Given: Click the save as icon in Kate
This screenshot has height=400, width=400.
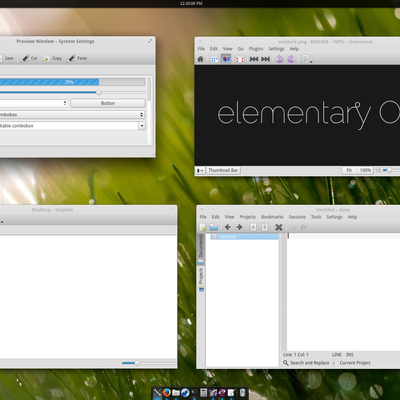Looking at the screenshot, I should (265, 227).
